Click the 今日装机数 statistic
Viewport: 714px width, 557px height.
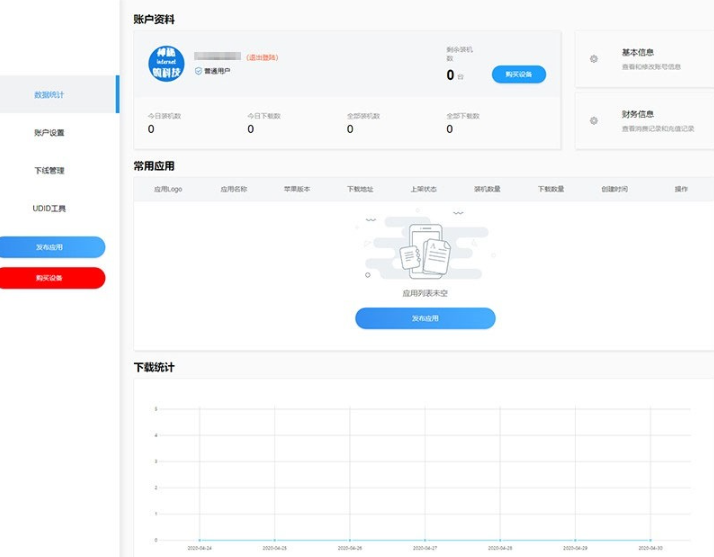point(164,123)
